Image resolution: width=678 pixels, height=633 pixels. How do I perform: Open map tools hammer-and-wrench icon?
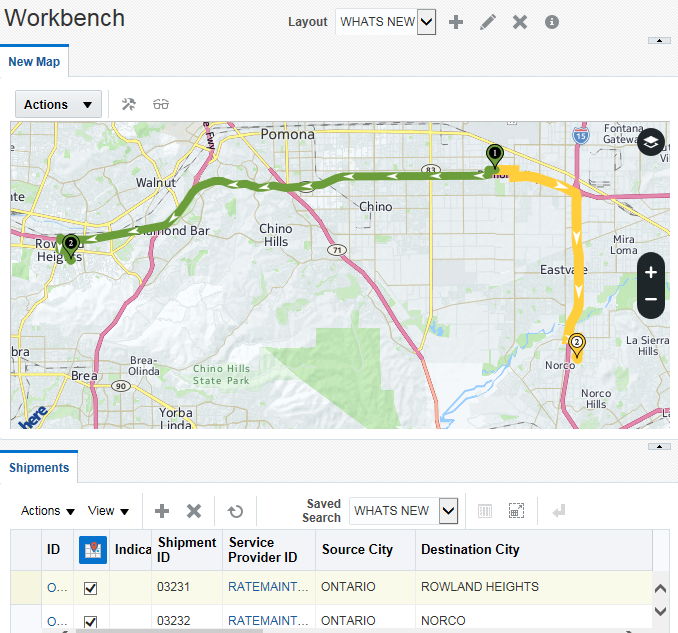128,104
